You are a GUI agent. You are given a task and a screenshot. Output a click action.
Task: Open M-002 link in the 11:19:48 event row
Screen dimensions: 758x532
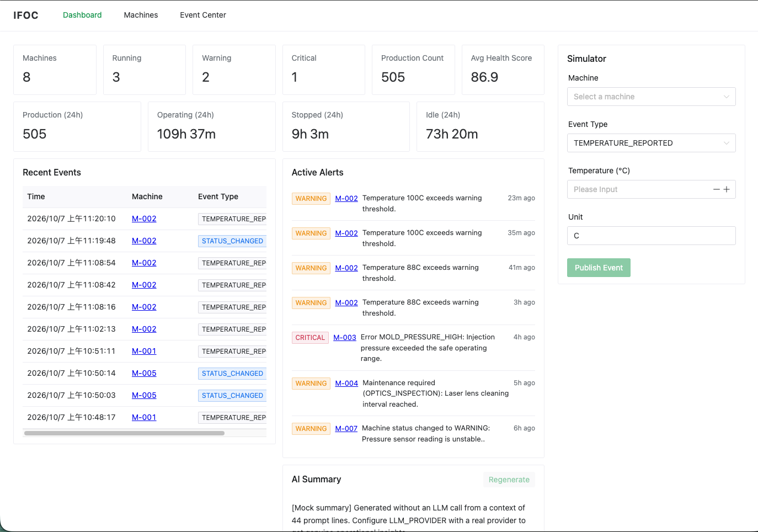point(144,241)
